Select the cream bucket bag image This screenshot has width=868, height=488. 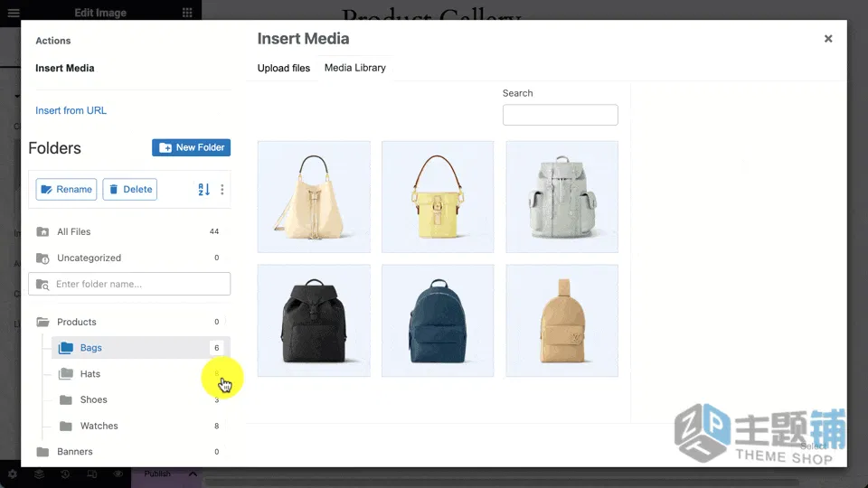[x=314, y=197]
